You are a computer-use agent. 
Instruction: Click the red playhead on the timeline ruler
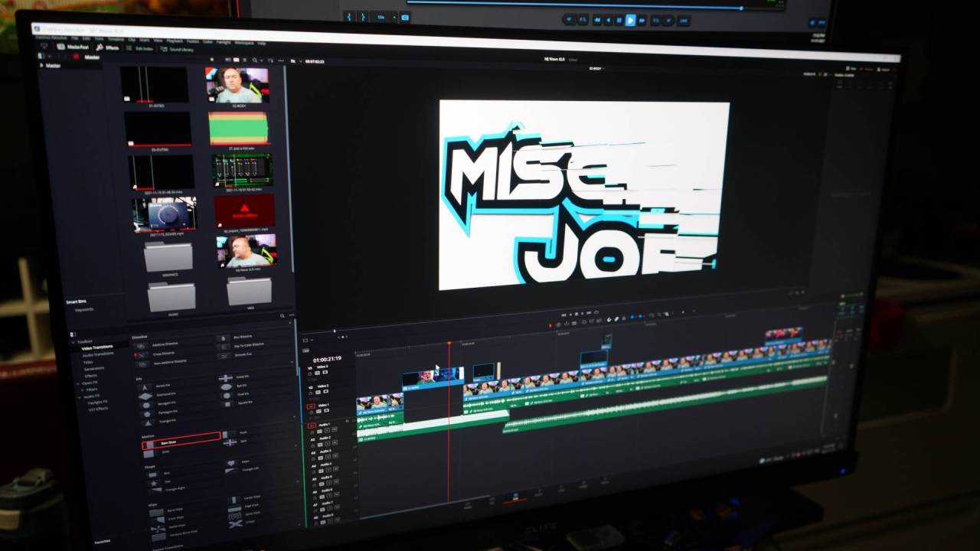[449, 343]
